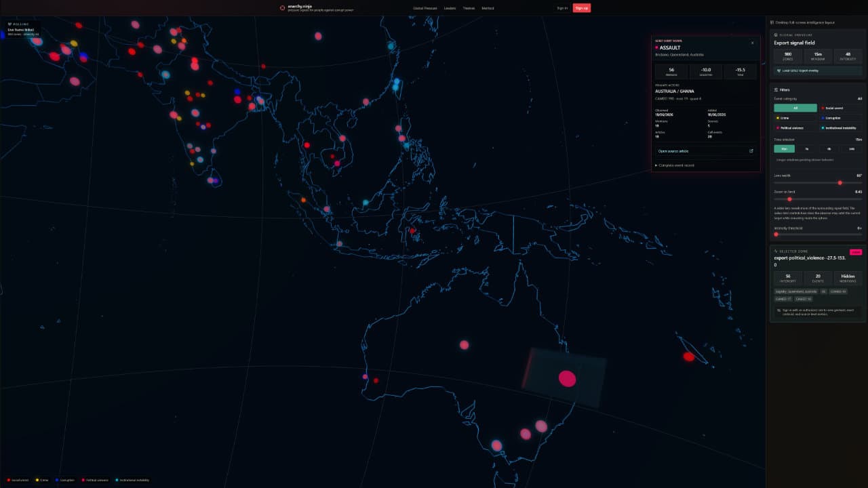Select the orange hotspot marker near Sumatra
The height and width of the screenshot is (488, 868).
tap(303, 200)
